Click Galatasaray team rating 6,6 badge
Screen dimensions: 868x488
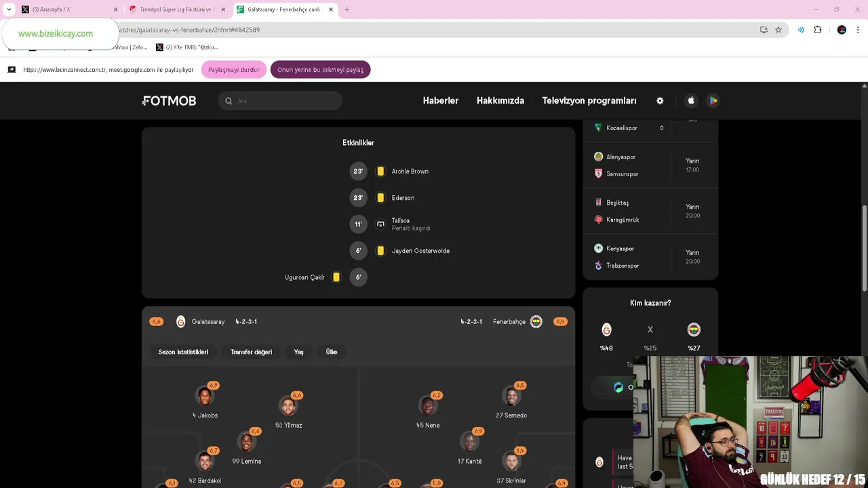coord(157,322)
